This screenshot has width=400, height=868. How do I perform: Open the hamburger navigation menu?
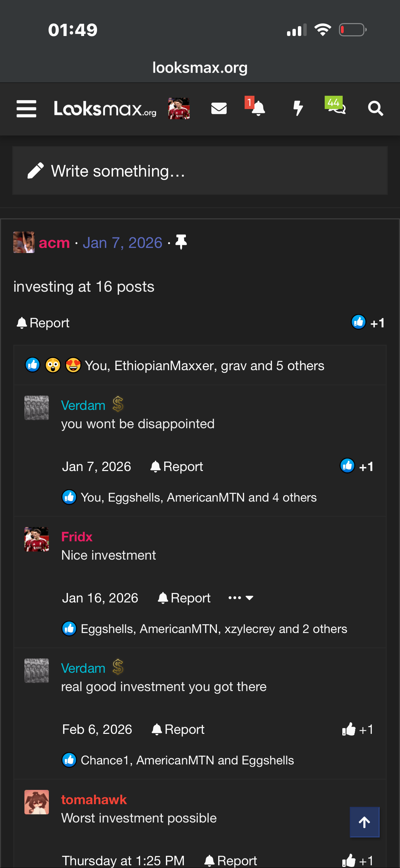coord(26,109)
